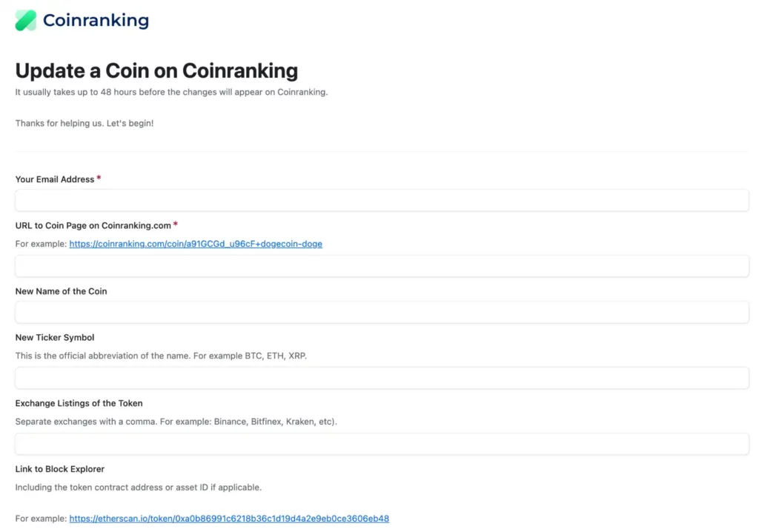Open the etherscan.io token example link
The height and width of the screenshot is (532, 759).
229,519
